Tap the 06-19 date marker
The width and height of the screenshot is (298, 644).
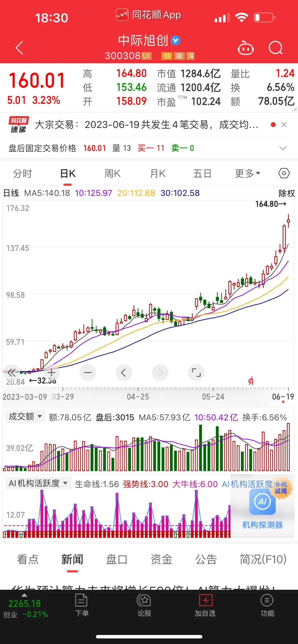(283, 397)
